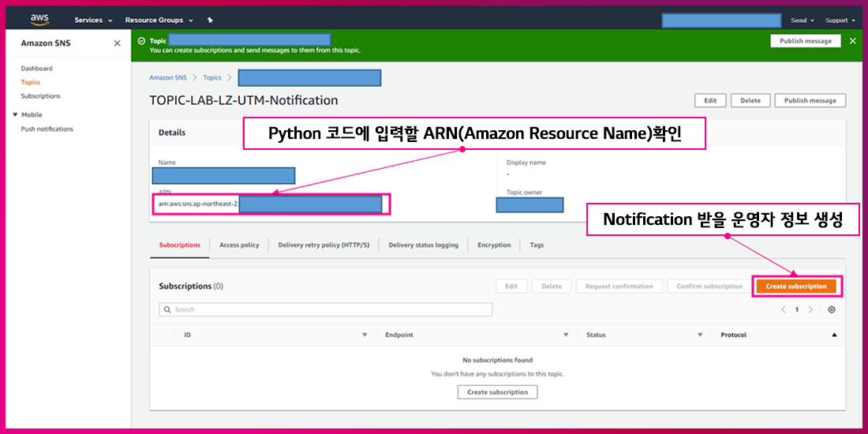Open subscriptions table settings gear

[x=832, y=309]
